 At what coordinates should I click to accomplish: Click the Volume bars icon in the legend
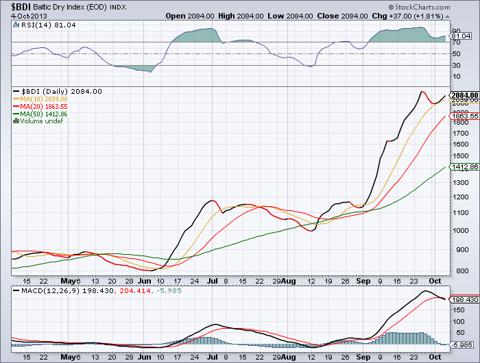point(16,121)
